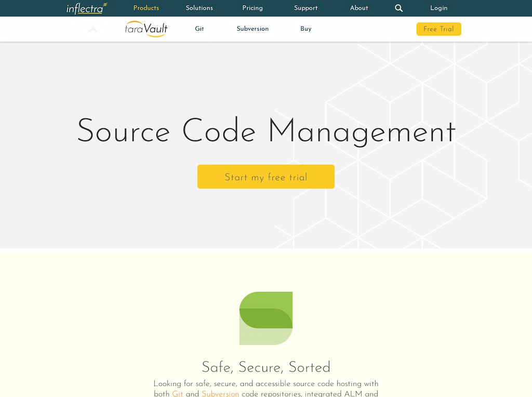Open the About menu
Image resolution: width=532 pixels, height=397 pixels.
tap(359, 8)
